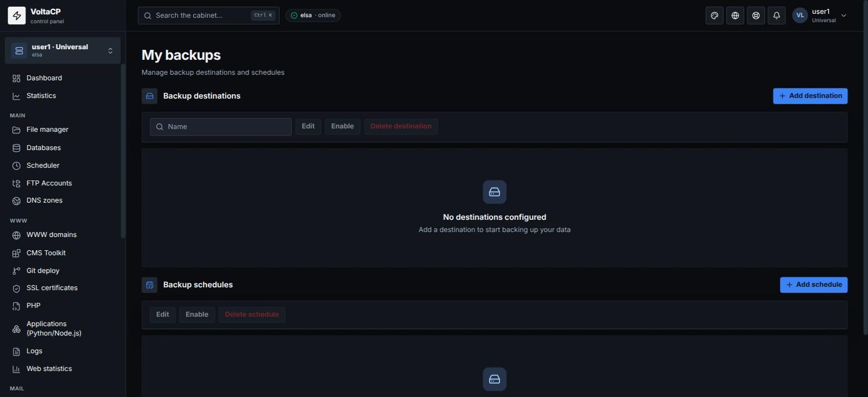The image size is (868, 397).
Task: Click the Scheduler clock icon
Action: (x=17, y=166)
